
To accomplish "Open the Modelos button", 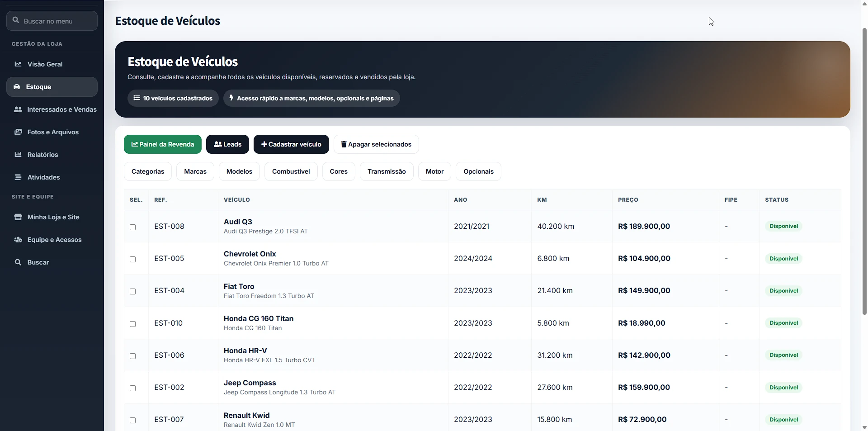I will point(239,171).
